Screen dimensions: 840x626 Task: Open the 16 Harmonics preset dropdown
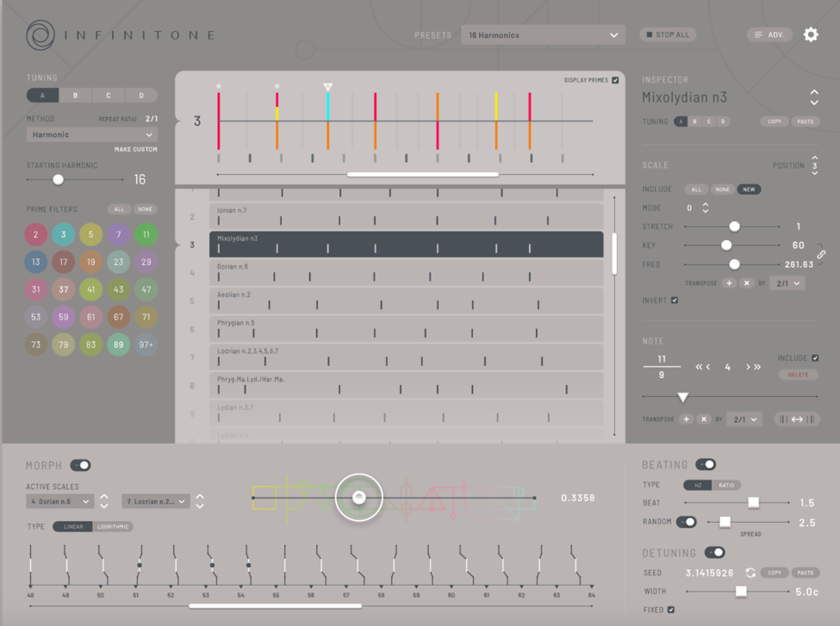point(542,35)
